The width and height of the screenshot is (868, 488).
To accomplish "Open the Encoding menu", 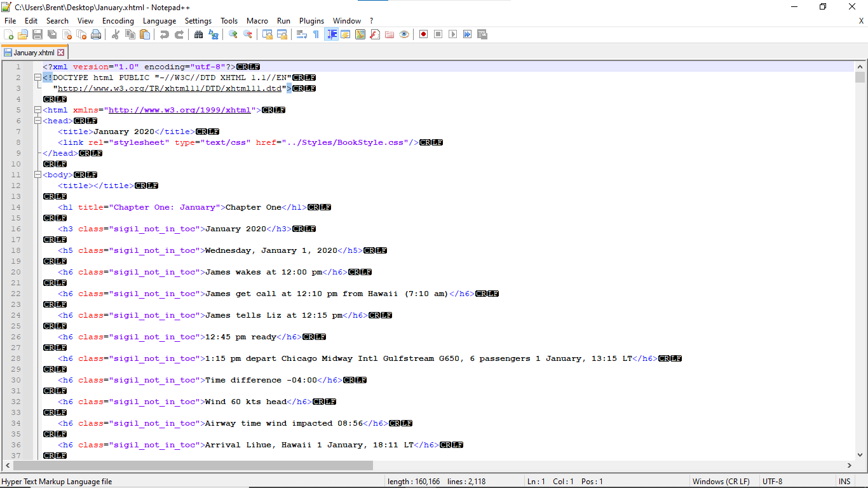I will click(118, 21).
